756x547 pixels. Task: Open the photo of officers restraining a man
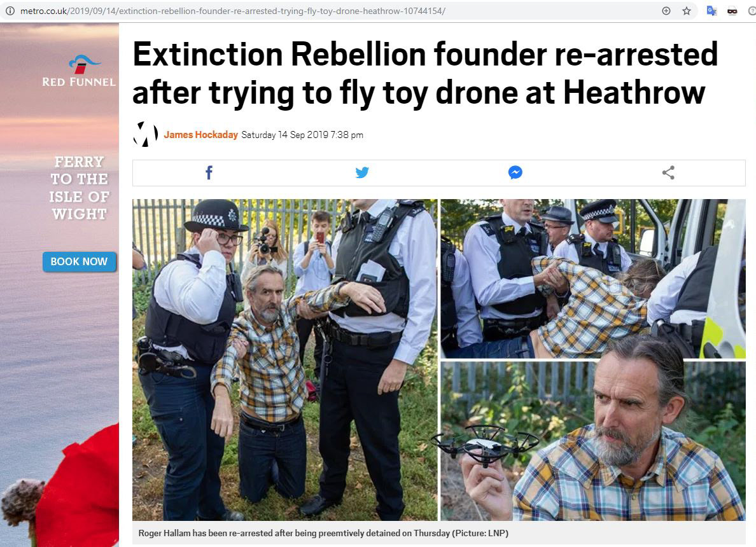coord(593,279)
